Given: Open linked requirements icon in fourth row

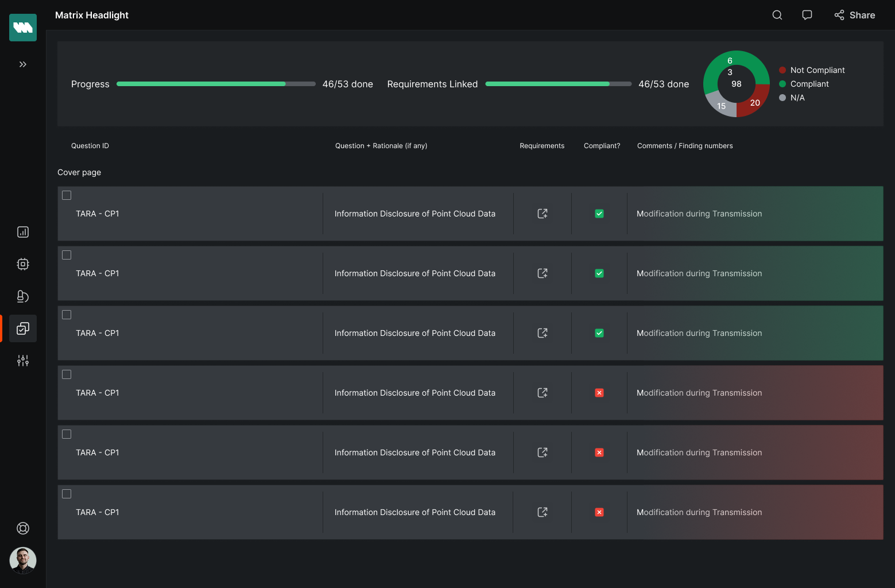Looking at the screenshot, I should (x=543, y=393).
